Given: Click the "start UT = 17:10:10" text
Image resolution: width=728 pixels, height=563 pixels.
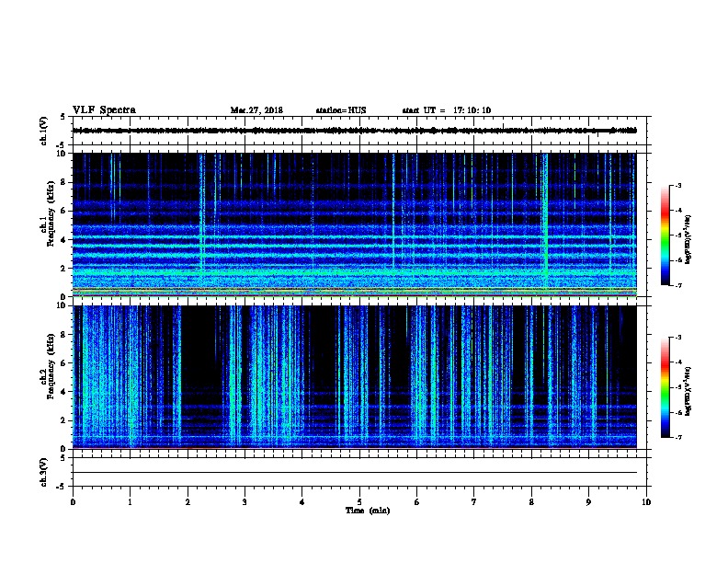Looking at the screenshot, I should pos(447,110).
